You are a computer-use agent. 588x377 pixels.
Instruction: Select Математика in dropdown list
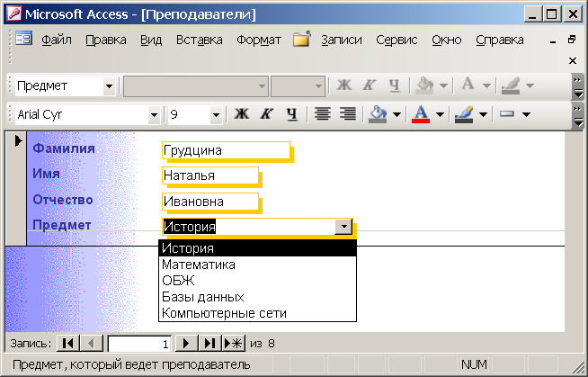(x=258, y=265)
